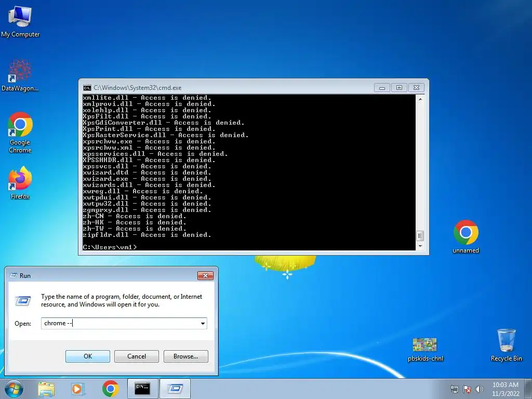Open the clock showing 10:03 AM
532x399 pixels.
pyautogui.click(x=505, y=385)
